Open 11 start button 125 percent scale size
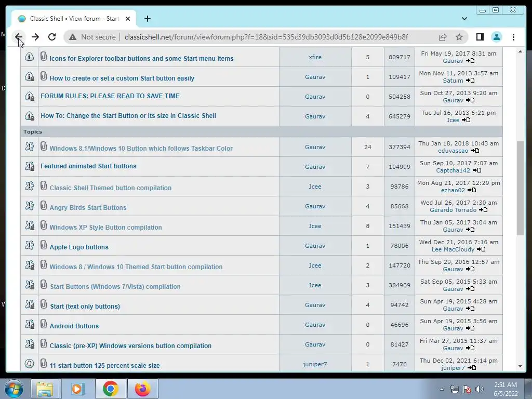The width and height of the screenshot is (532, 399). coord(104,365)
